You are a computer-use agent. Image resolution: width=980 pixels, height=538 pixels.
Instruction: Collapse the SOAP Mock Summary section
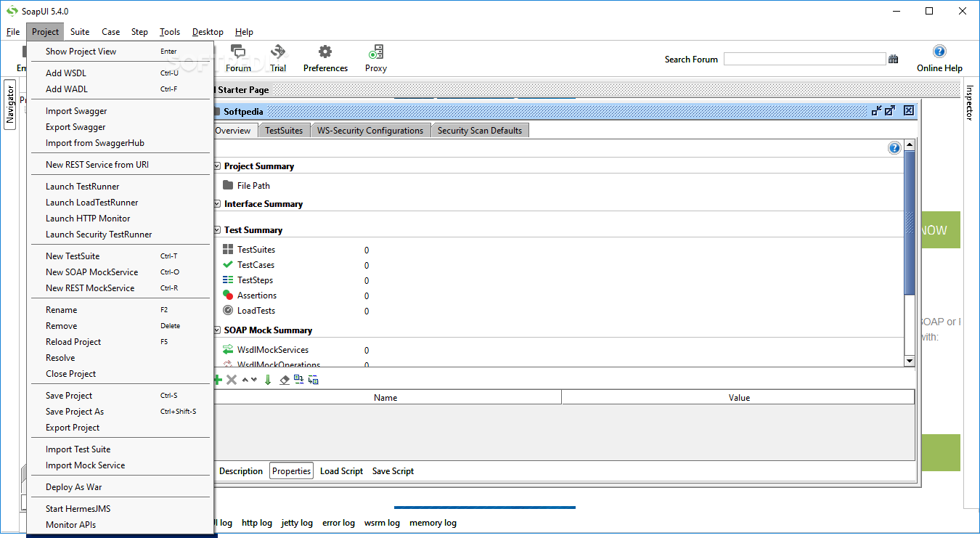216,330
